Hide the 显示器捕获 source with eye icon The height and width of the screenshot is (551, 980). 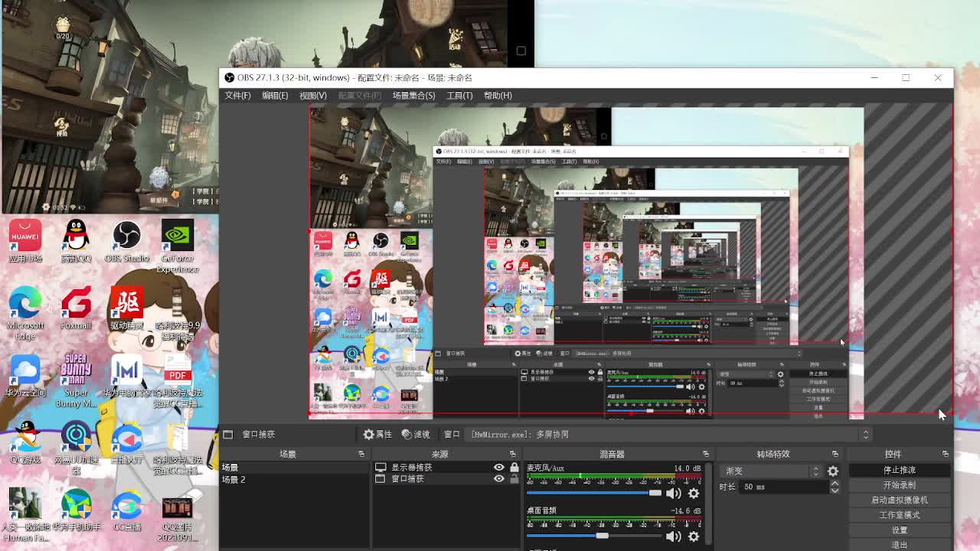(498, 467)
